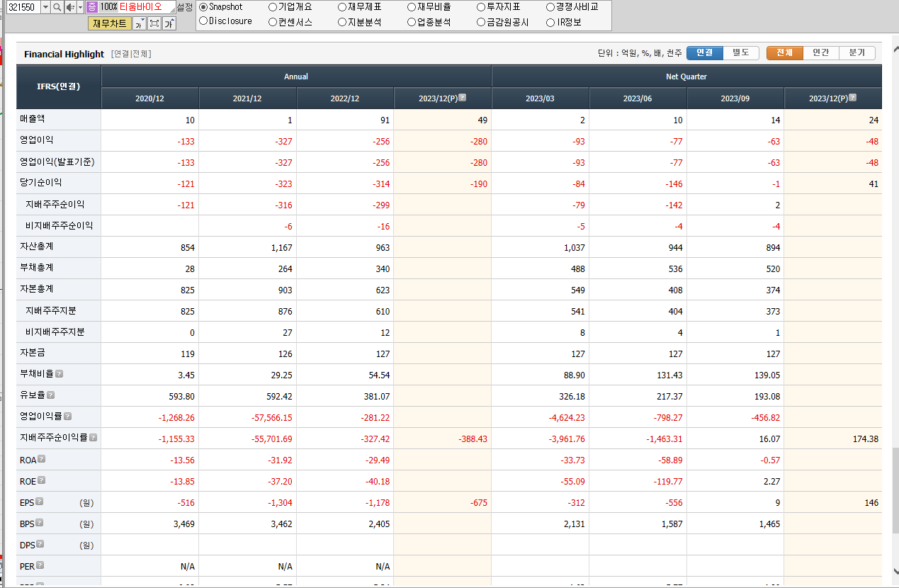Click the help icon beside DPS
The image size is (899, 588).
(x=40, y=544)
